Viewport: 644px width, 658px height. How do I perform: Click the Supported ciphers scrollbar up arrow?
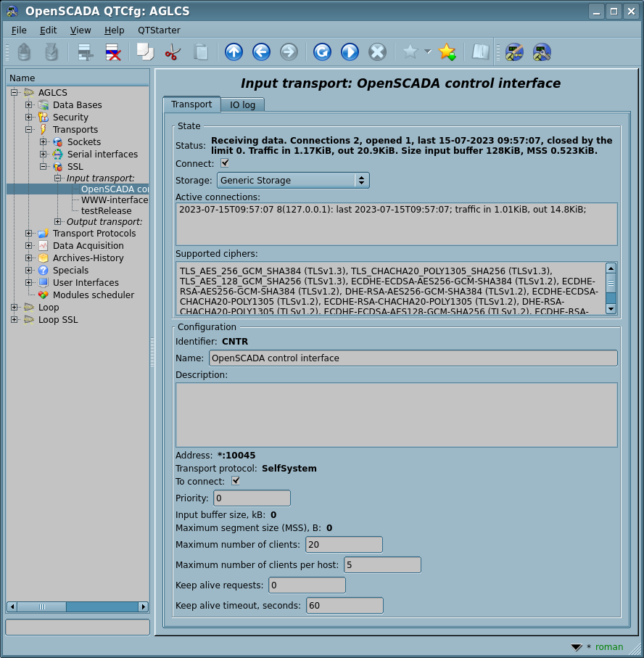click(611, 268)
